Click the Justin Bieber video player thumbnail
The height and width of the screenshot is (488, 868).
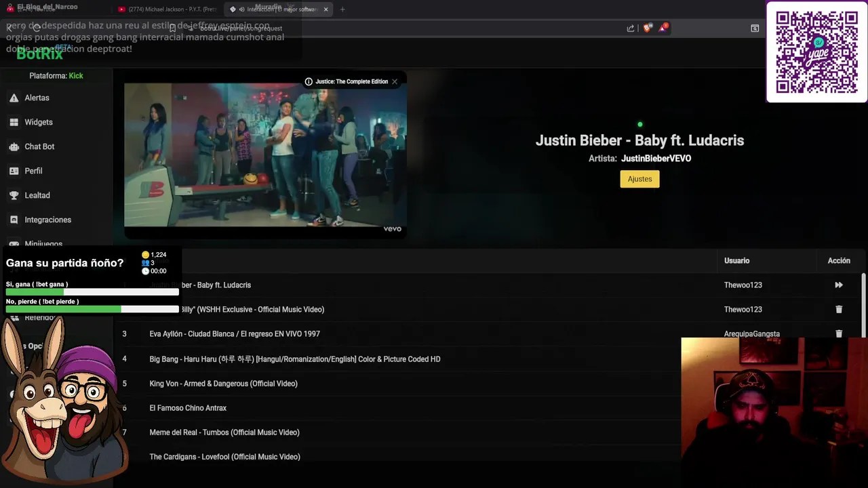pyautogui.click(x=265, y=155)
